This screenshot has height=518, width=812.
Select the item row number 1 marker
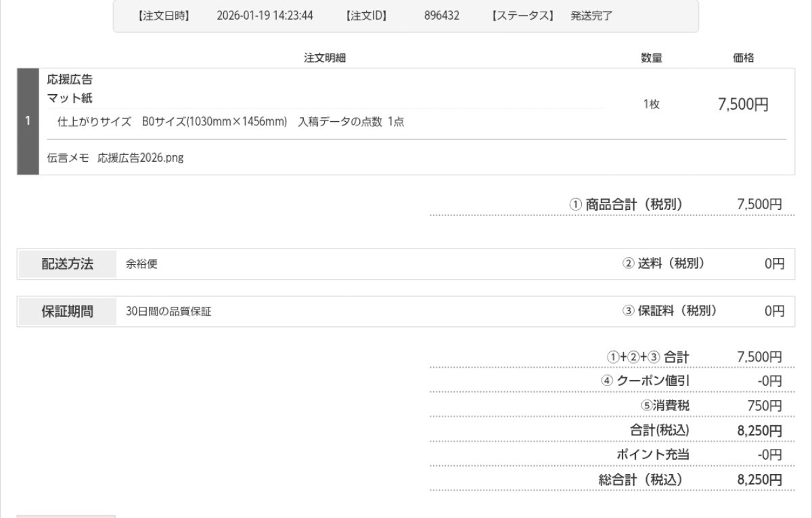tap(28, 122)
